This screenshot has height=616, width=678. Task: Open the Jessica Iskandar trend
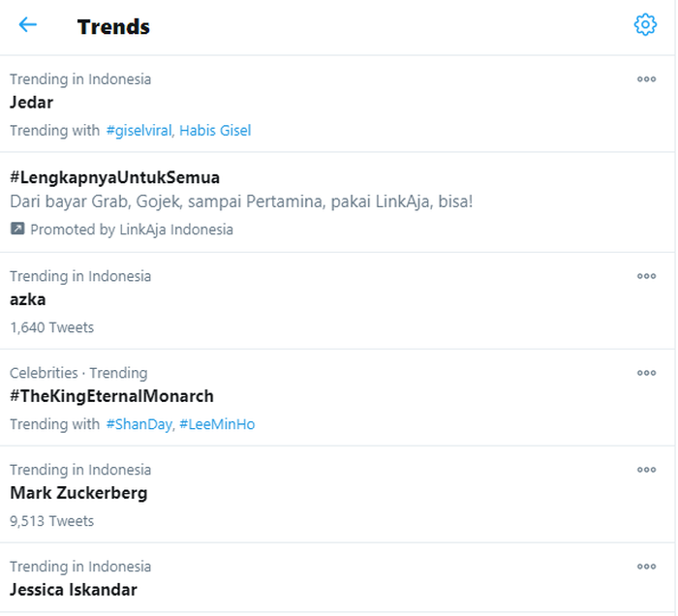[x=74, y=590]
